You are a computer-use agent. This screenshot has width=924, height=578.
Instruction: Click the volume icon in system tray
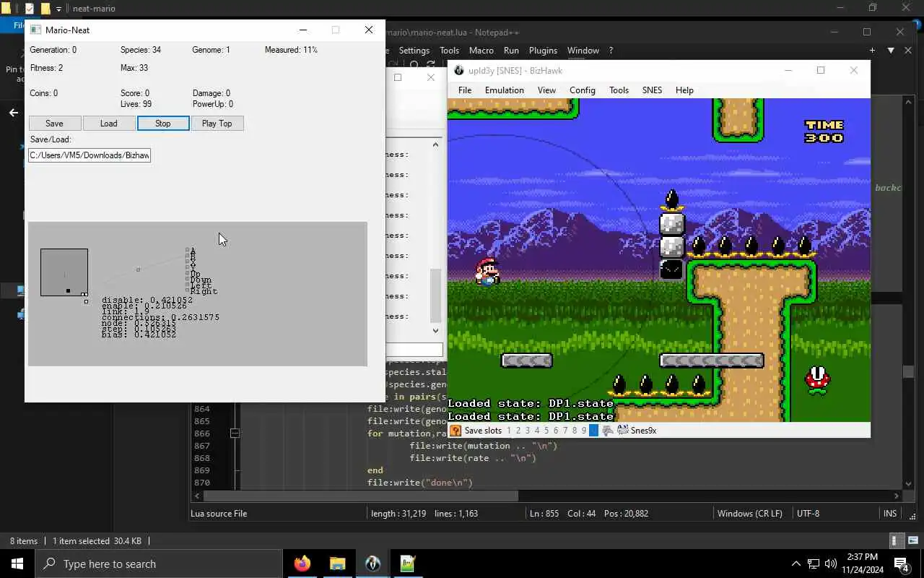[830, 564]
